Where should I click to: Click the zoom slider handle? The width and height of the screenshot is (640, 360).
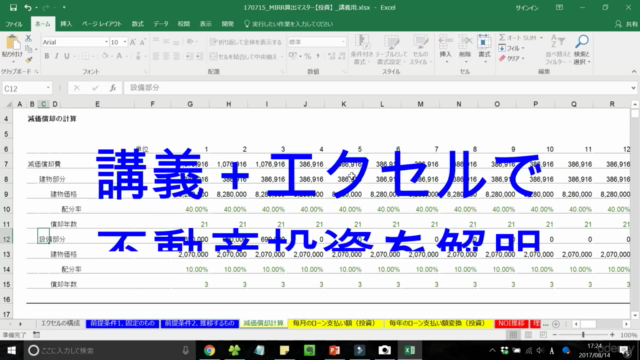[583, 335]
